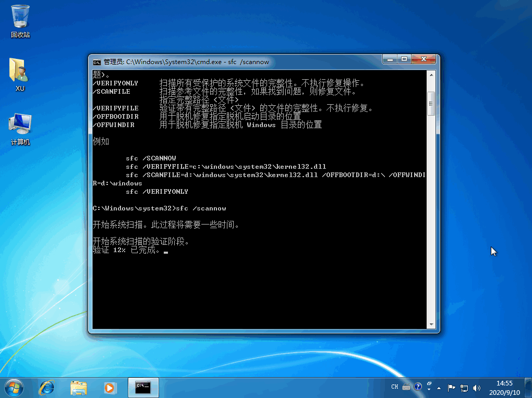
Task: Launch Internet Explorer from the taskbar
Action: pyautogui.click(x=47, y=387)
